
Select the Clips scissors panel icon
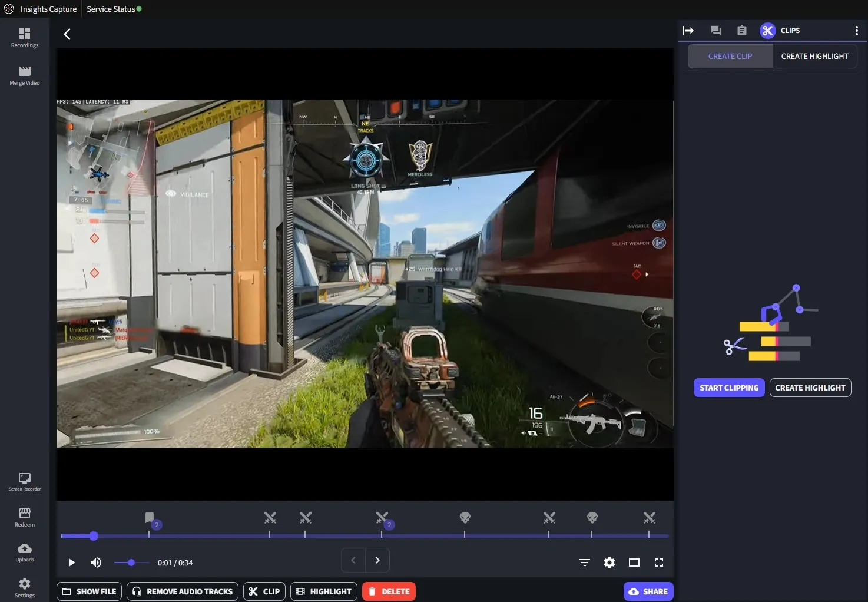(x=767, y=31)
